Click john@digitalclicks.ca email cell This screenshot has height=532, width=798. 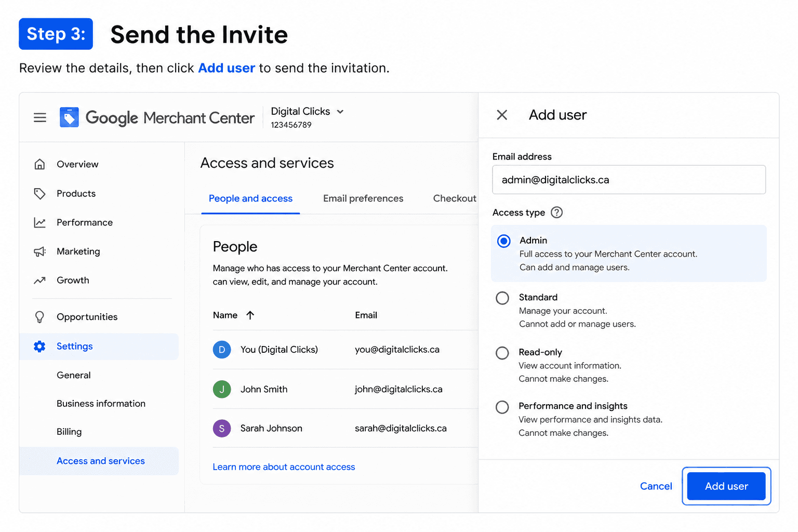(398, 389)
